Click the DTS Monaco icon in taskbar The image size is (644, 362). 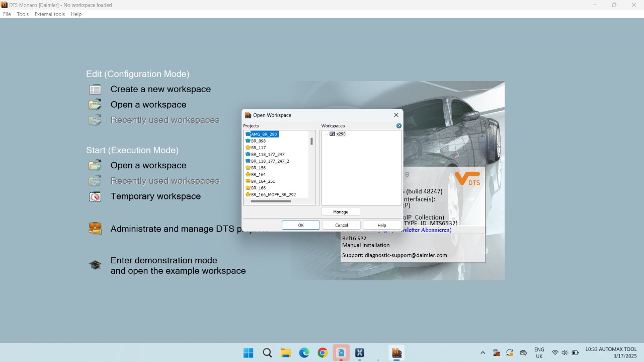pyautogui.click(x=397, y=353)
